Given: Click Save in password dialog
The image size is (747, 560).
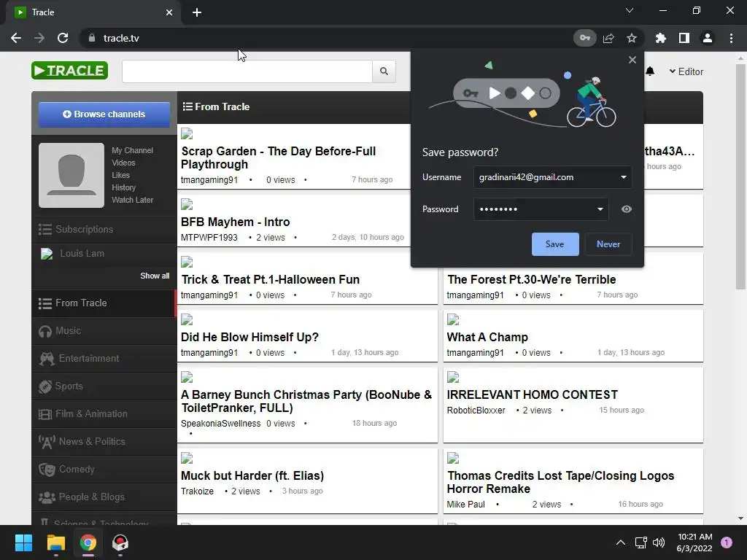Looking at the screenshot, I should click(x=555, y=244).
